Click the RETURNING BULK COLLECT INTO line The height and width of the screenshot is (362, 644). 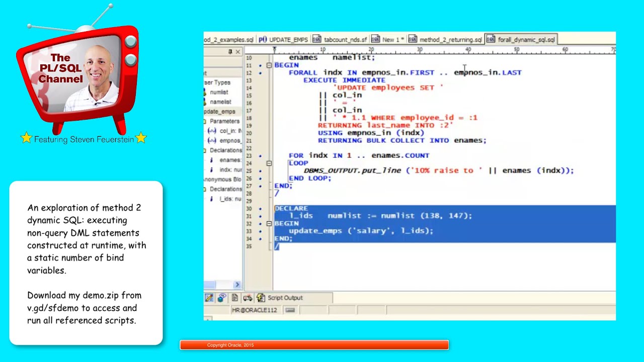coord(402,140)
